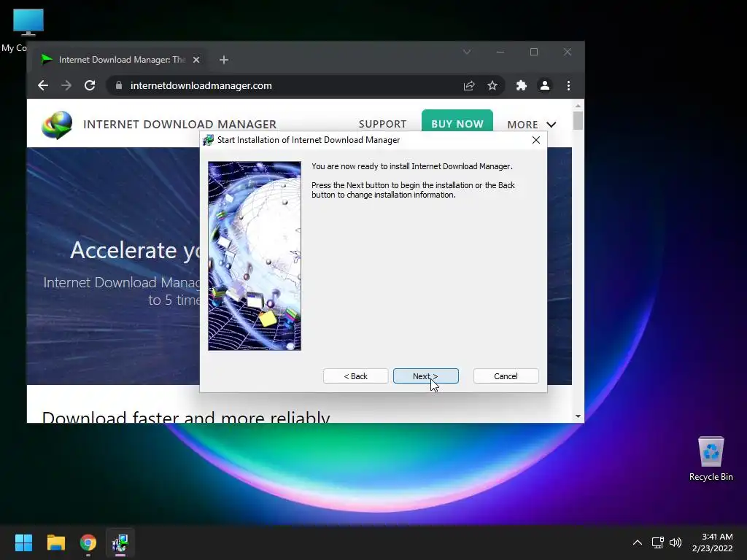Open volume icon in system tray
747x560 pixels.
(x=676, y=542)
